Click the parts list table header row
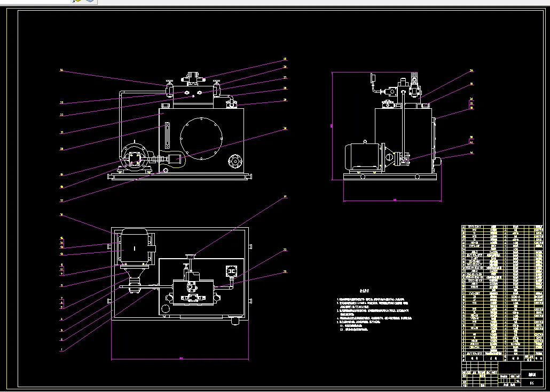Image resolution: width=550 pixels, height=392 pixels. coord(502,358)
